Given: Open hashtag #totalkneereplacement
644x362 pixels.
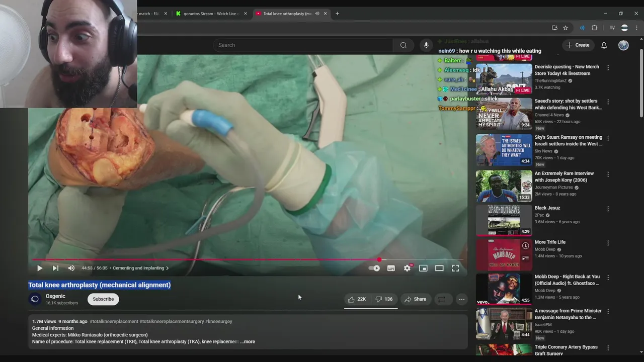Looking at the screenshot, I should click(x=114, y=321).
